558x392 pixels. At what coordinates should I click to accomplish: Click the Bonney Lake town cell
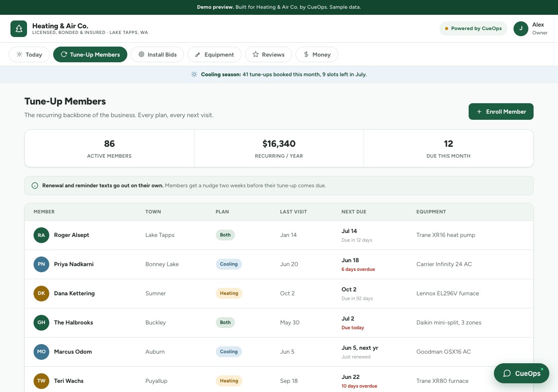pyautogui.click(x=162, y=264)
